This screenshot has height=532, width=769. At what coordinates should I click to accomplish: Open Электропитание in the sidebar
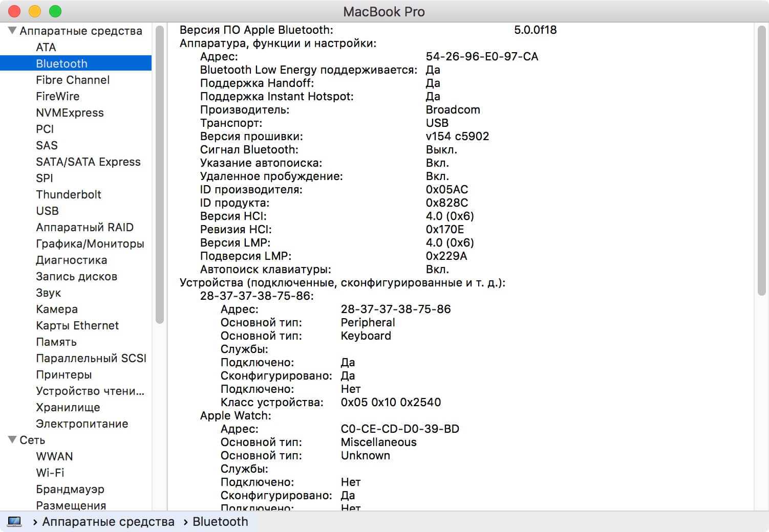[x=82, y=424]
